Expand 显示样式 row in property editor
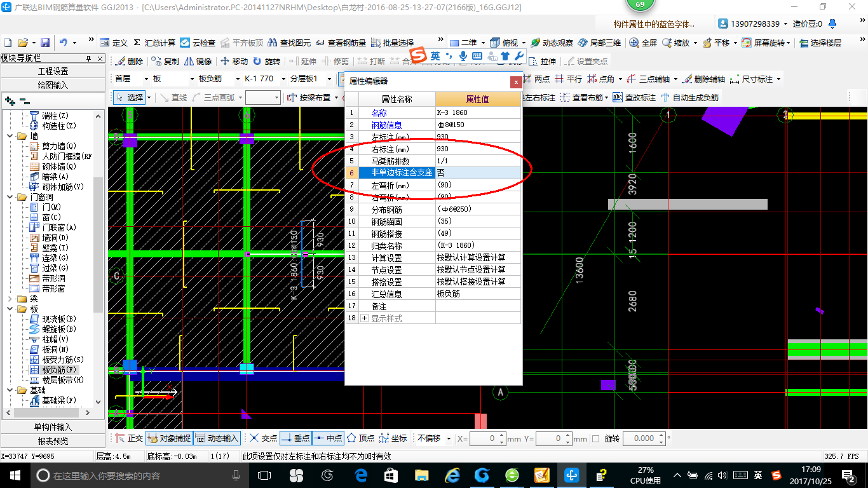Image resolution: width=868 pixels, height=488 pixels. [365, 318]
